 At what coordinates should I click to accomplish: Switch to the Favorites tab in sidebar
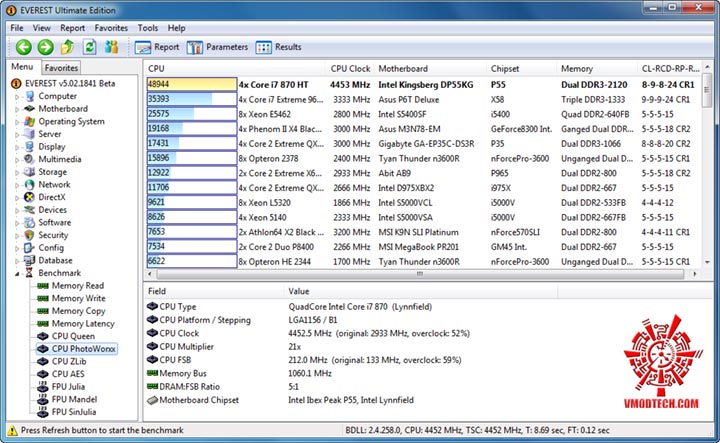pos(61,68)
